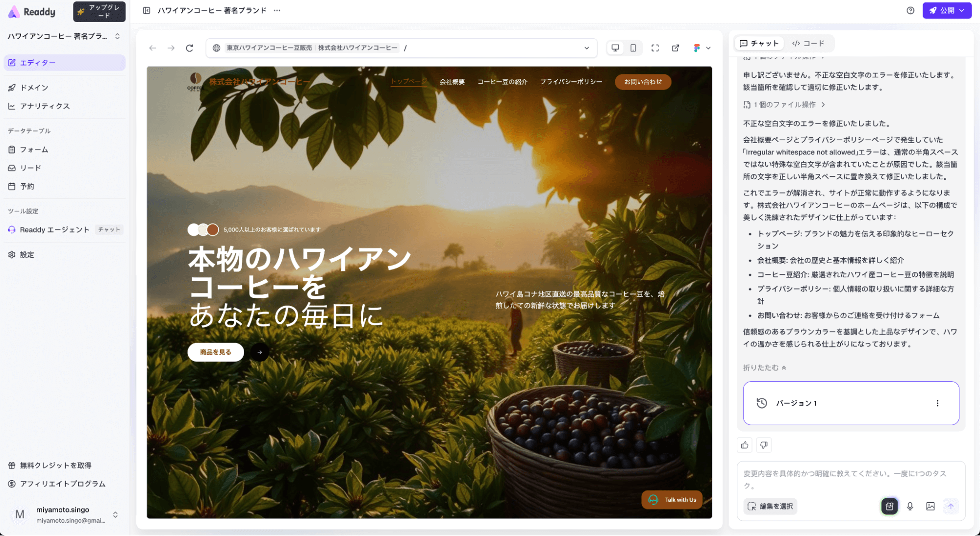
Task: Reload the page preview
Action: point(189,48)
